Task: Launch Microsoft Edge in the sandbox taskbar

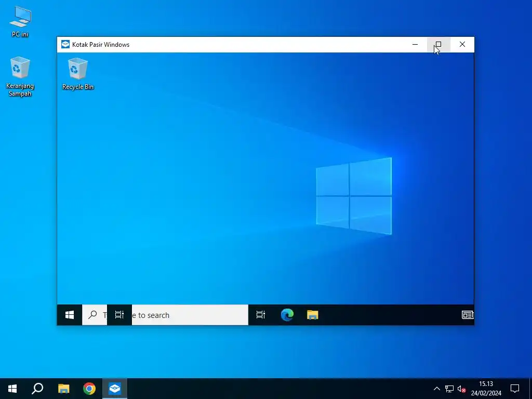Action: (x=287, y=315)
